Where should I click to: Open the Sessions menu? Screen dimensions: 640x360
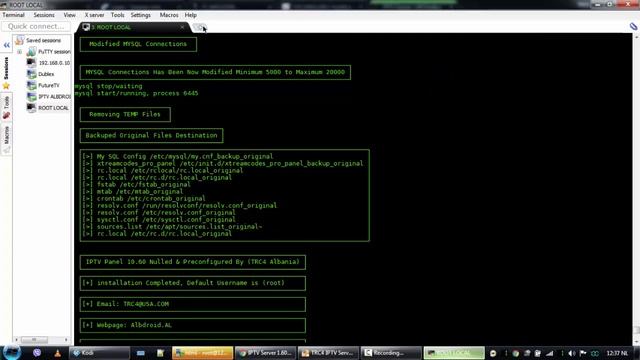point(44,15)
